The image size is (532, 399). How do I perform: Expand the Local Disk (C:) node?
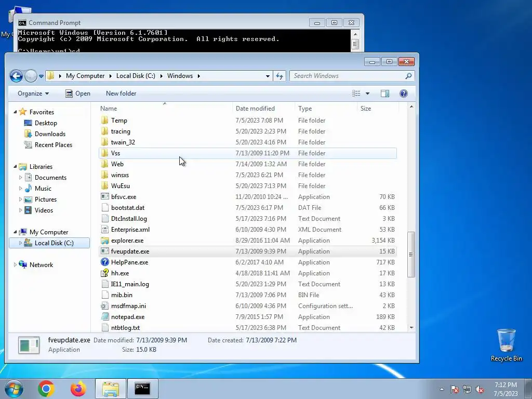pyautogui.click(x=20, y=243)
